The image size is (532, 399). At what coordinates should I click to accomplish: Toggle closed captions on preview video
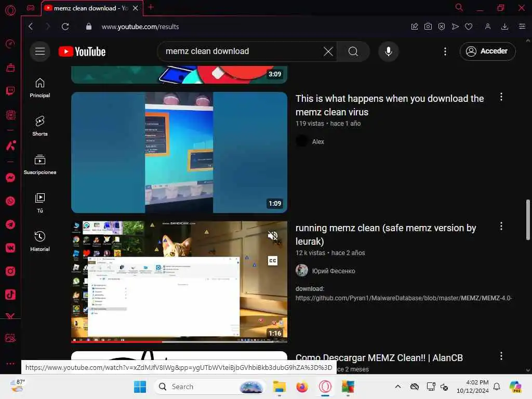pos(273,261)
